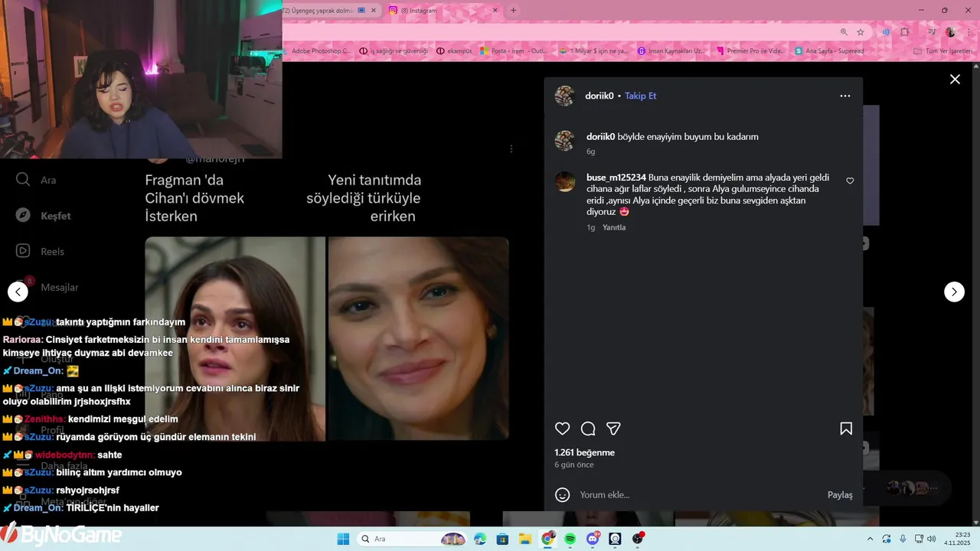Image resolution: width=980 pixels, height=551 pixels.
Task: Open emoji picker in comment box
Action: click(563, 495)
